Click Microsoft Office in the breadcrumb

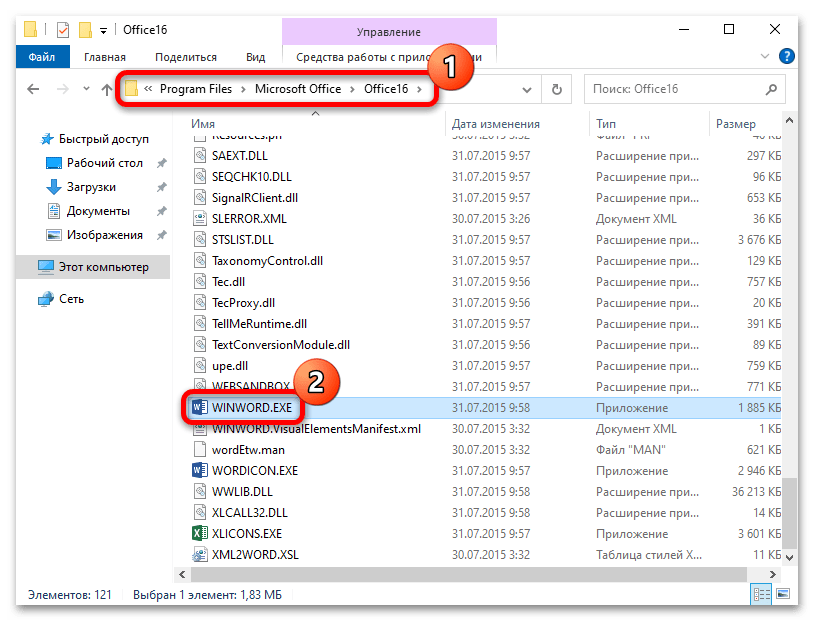click(298, 89)
